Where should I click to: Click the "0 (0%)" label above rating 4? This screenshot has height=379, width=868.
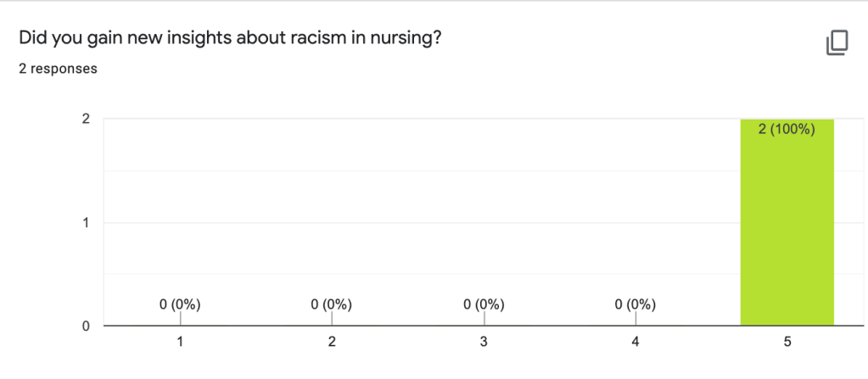click(636, 304)
